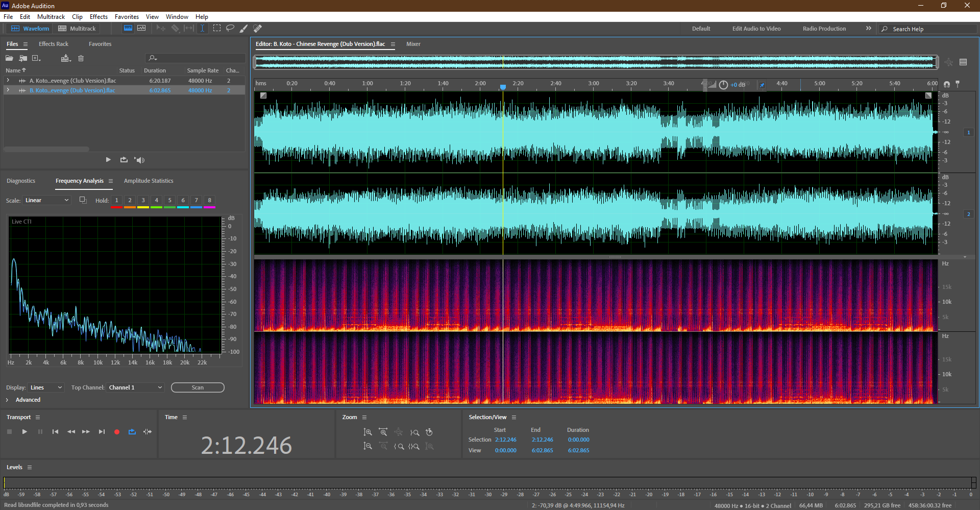Select the Spot Healing Brush tool

tap(258, 29)
